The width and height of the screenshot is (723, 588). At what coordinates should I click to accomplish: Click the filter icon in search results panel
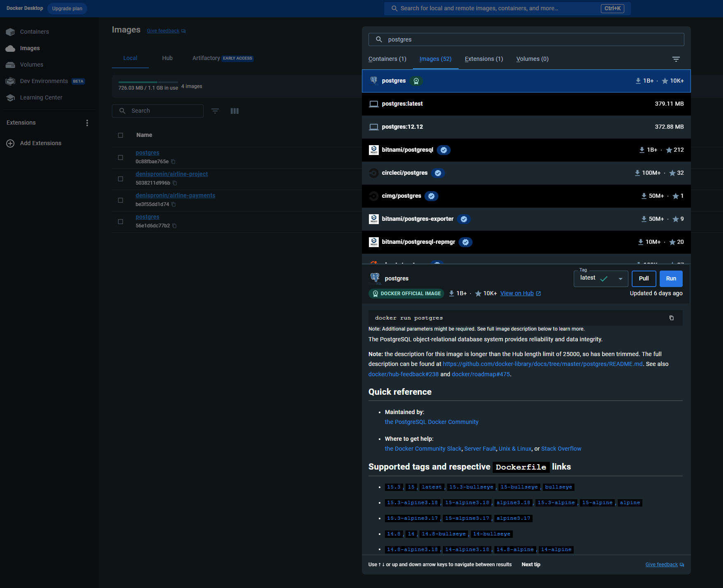676,59
